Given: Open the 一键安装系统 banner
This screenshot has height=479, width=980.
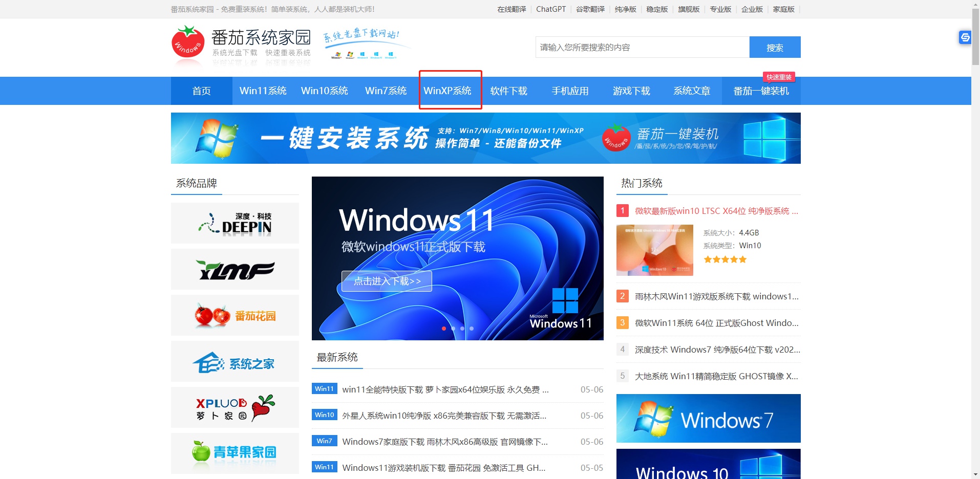Looking at the screenshot, I should coord(486,138).
